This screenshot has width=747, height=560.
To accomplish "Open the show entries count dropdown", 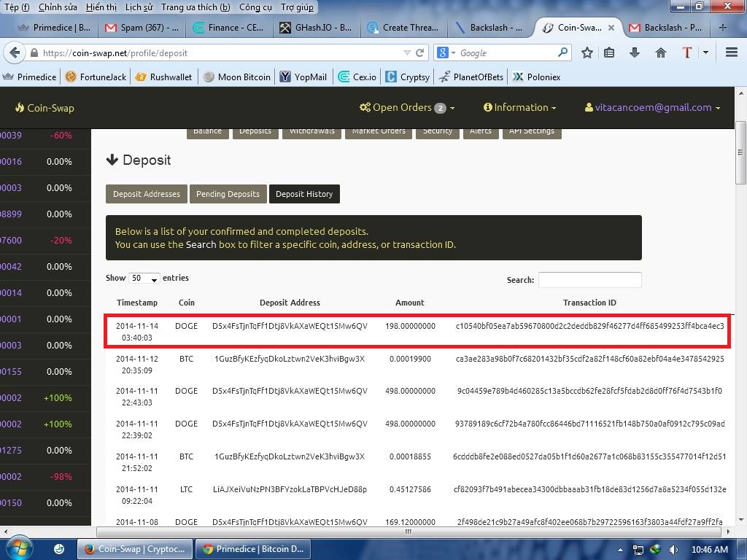I will [144, 279].
